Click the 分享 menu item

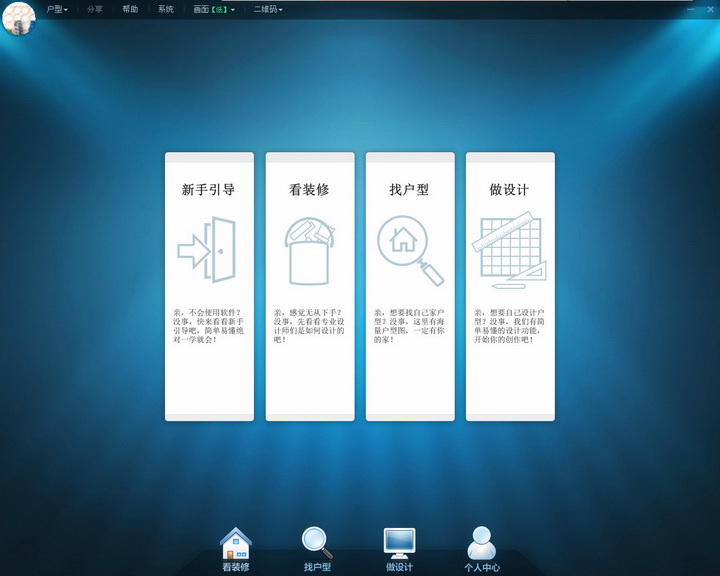(94, 9)
